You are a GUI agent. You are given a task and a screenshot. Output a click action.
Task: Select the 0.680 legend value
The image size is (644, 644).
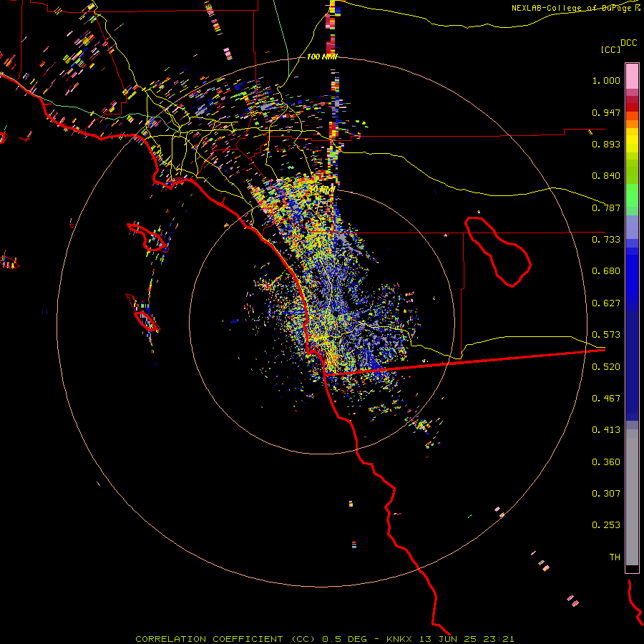pos(606,271)
